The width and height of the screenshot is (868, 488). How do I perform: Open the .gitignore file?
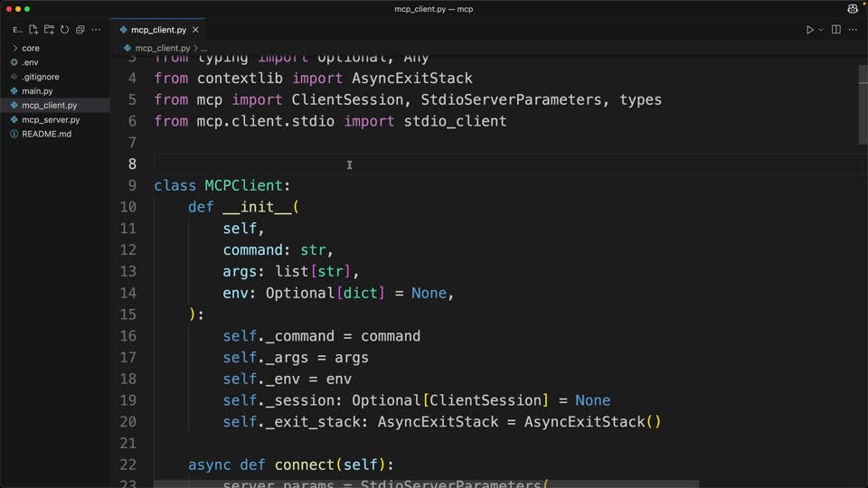(55, 77)
